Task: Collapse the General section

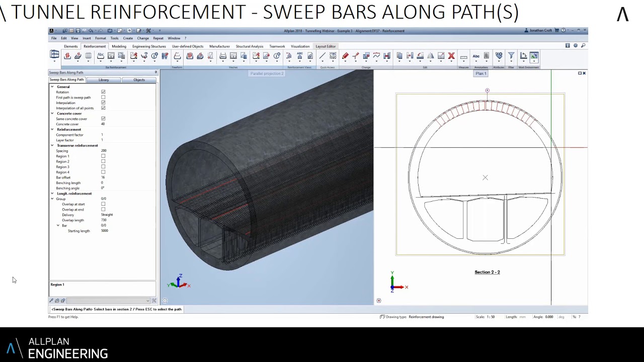Action: [x=52, y=87]
